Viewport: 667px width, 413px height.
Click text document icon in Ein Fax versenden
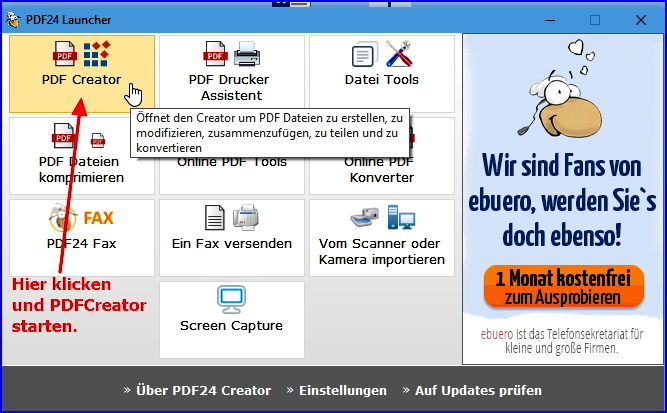point(215,217)
